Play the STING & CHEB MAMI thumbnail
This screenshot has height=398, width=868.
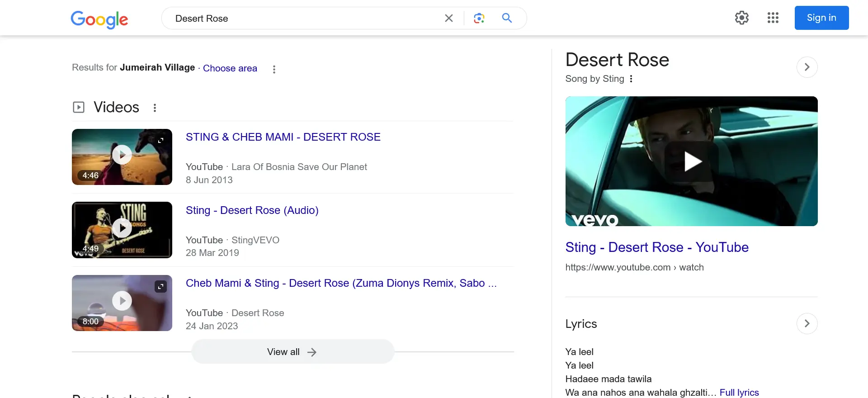tap(122, 157)
